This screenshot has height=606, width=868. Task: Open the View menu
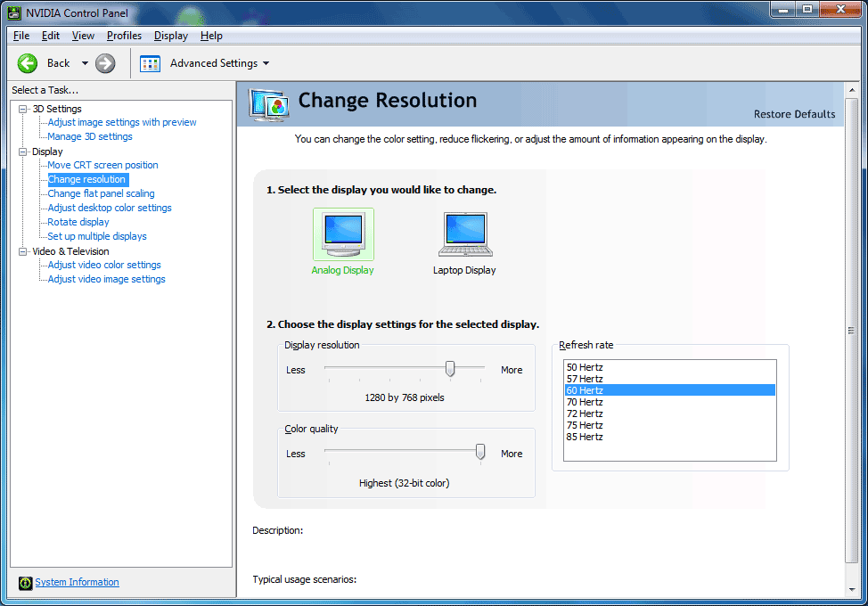tap(83, 36)
